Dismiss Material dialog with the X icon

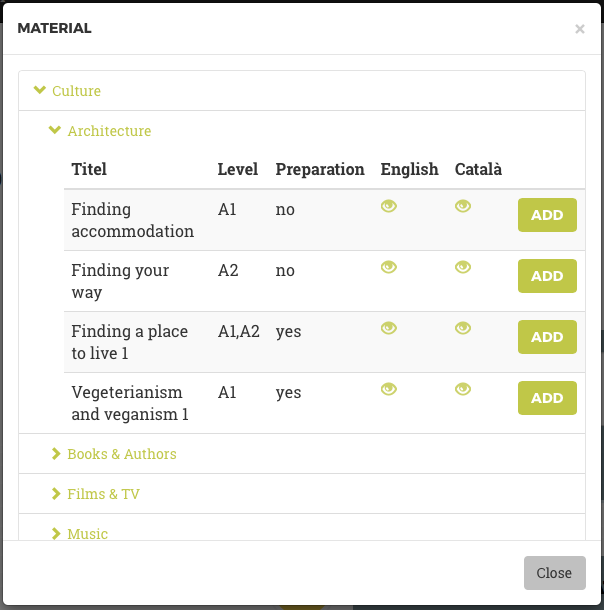coord(579,29)
